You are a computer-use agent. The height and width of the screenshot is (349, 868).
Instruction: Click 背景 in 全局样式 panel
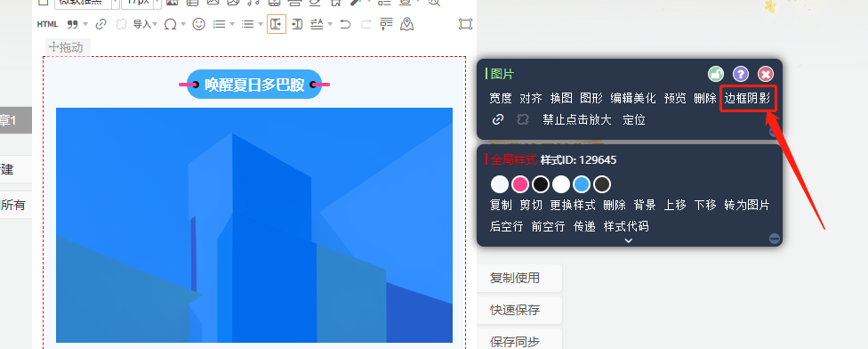[645, 205]
